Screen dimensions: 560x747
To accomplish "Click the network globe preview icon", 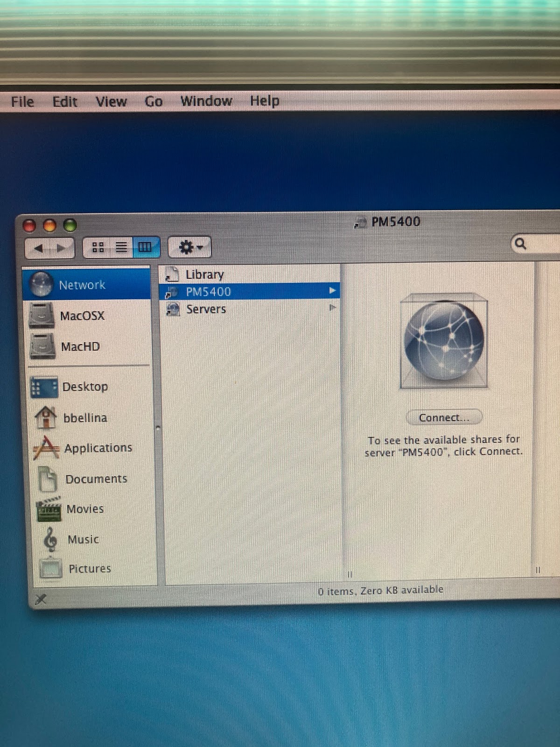I will [444, 340].
